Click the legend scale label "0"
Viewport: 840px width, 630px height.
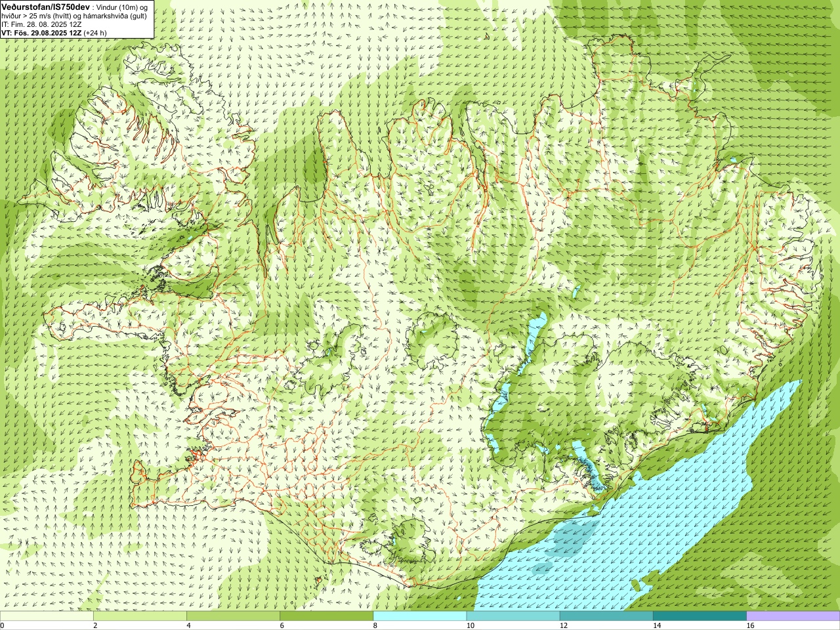click(x=2, y=625)
